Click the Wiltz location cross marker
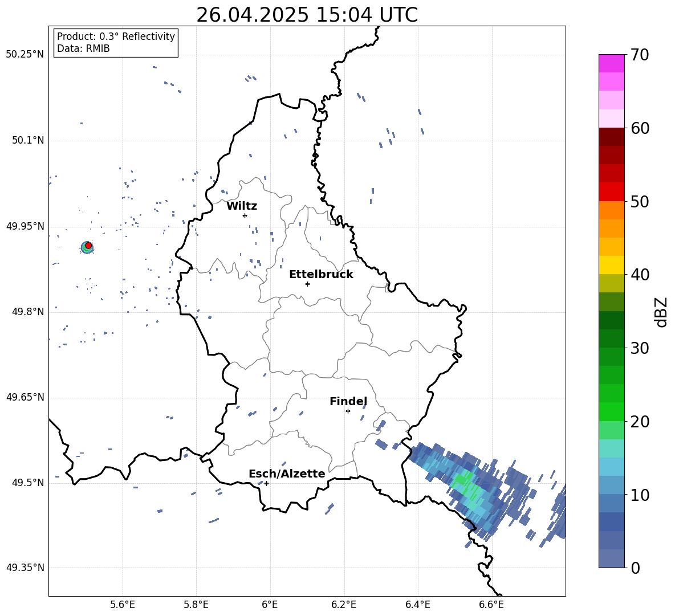Viewport: 675px width, 616px height. point(245,215)
